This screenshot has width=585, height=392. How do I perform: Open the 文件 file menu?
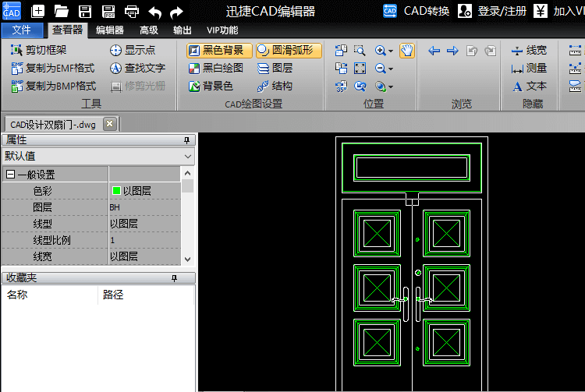pyautogui.click(x=22, y=30)
